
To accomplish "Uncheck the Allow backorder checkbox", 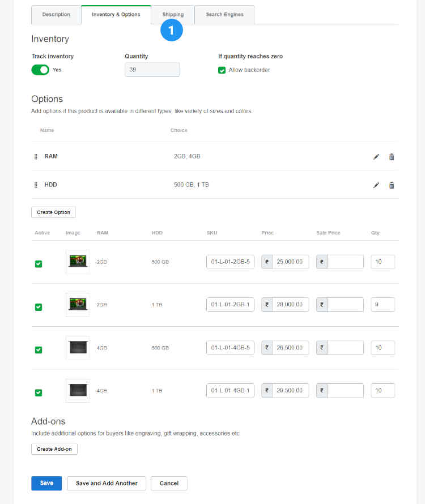I will pos(222,70).
